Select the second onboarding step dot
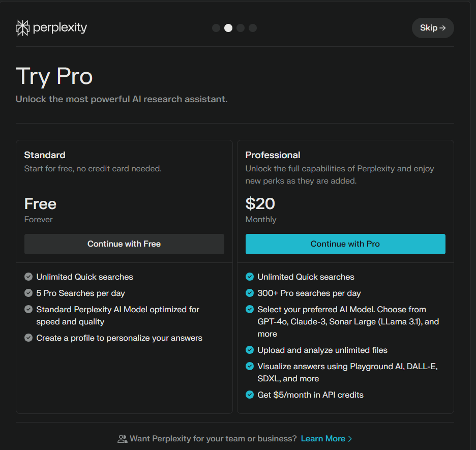476x450 pixels. (228, 28)
